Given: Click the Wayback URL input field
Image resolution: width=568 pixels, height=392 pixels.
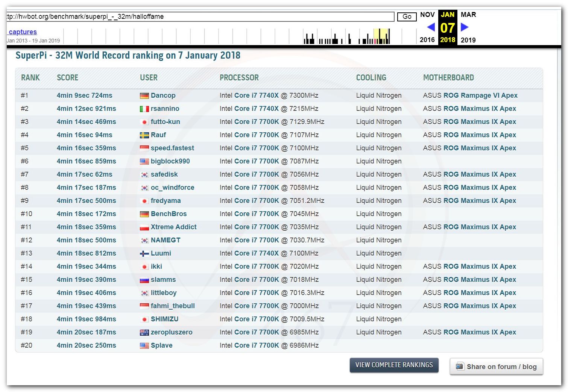Looking at the screenshot, I should 200,17.
